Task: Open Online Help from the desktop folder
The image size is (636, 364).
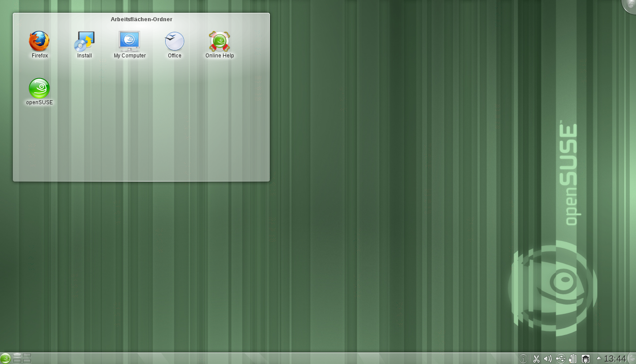Action: [219, 41]
